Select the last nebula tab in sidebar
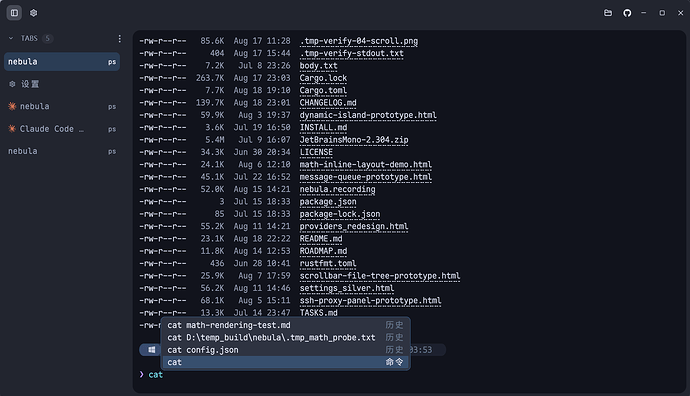The height and width of the screenshot is (396, 690). pos(62,151)
